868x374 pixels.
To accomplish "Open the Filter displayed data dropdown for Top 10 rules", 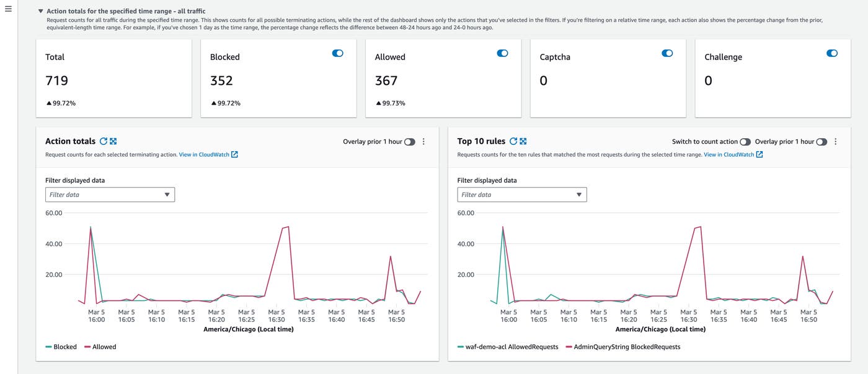I will 521,194.
